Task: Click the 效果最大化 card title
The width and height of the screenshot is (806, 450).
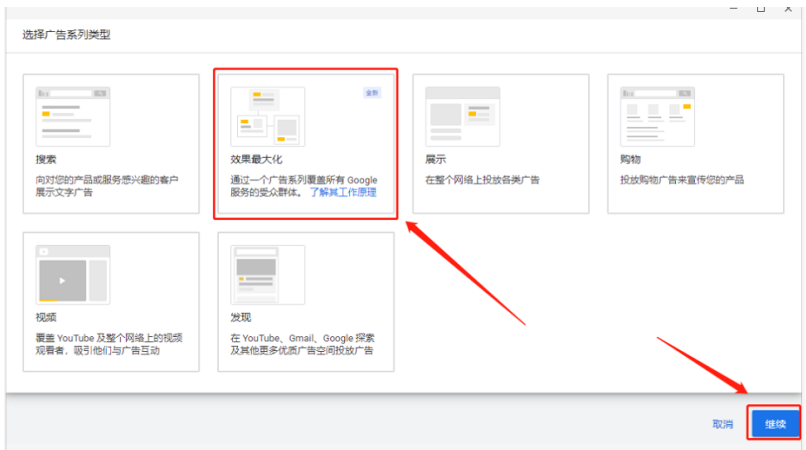Action: point(256,159)
